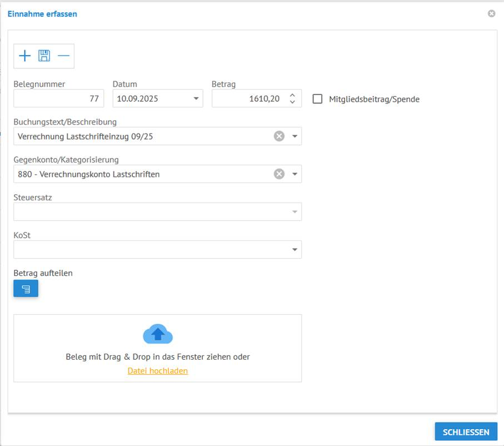Click into the Belegnummer input field
Image resolution: width=504 pixels, height=446 pixels.
tap(58, 99)
